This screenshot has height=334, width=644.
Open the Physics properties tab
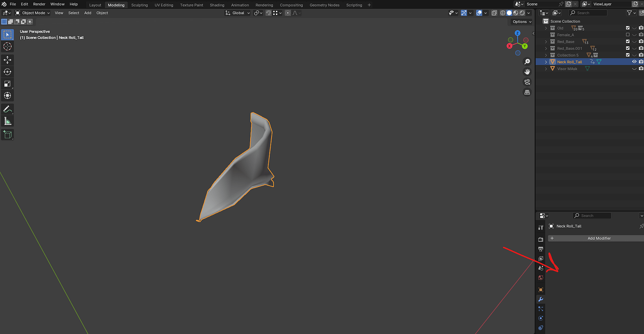coord(540,319)
